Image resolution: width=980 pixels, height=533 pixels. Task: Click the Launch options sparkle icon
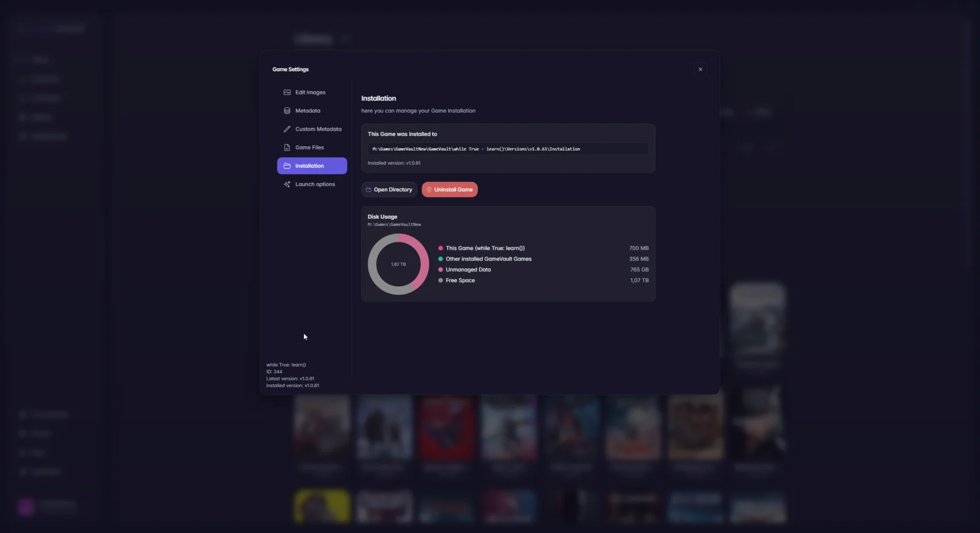(x=287, y=184)
